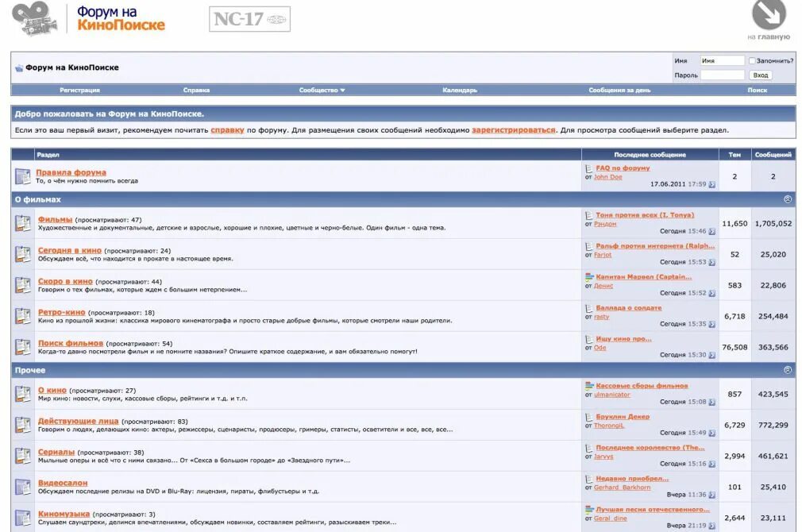Click the Вход login button
802x532 pixels.
pos(761,75)
